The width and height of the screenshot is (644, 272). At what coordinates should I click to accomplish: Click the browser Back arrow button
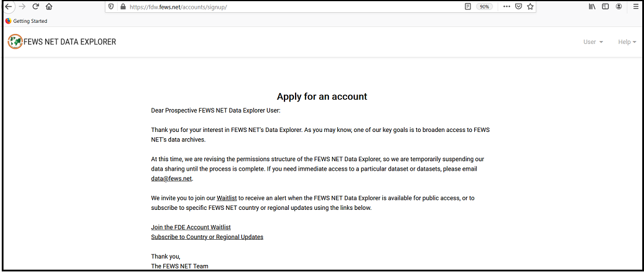9,6
